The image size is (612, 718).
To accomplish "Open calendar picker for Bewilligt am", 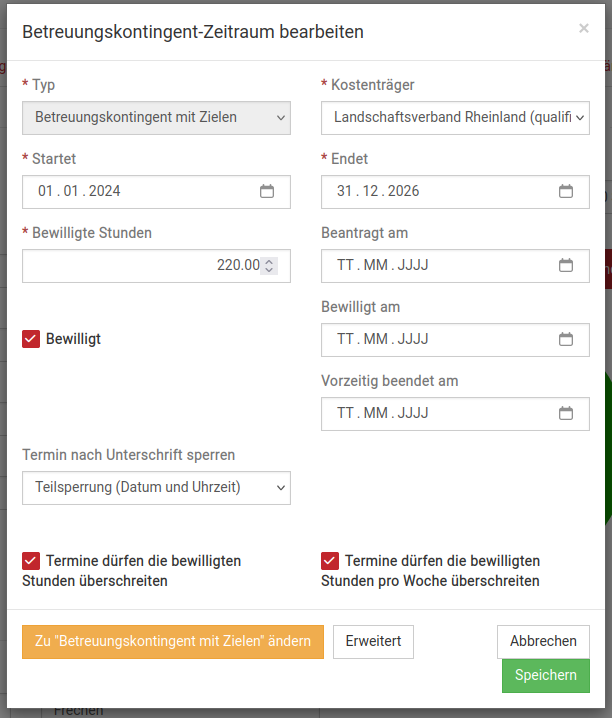I will (x=566, y=339).
